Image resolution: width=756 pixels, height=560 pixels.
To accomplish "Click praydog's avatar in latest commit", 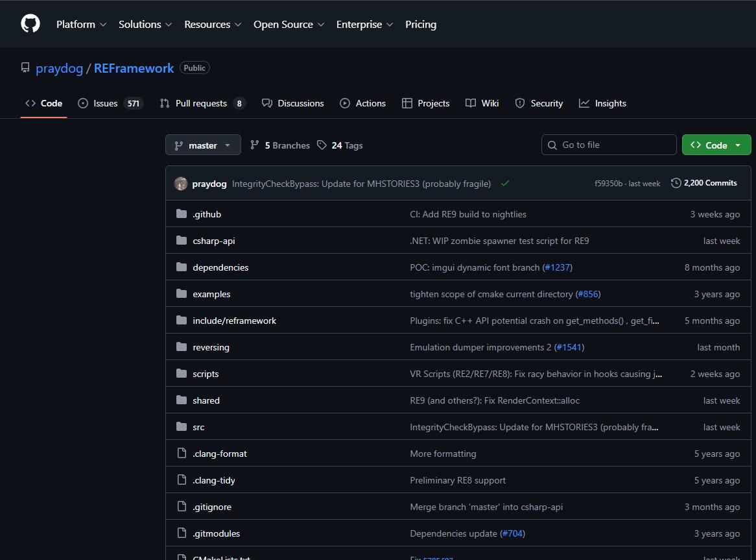I will 181,184.
